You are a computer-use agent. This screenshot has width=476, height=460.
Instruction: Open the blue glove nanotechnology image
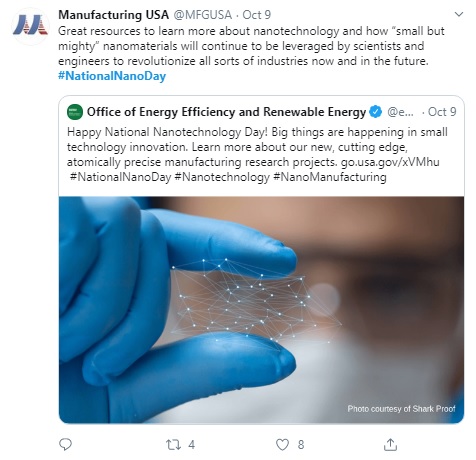pos(261,310)
